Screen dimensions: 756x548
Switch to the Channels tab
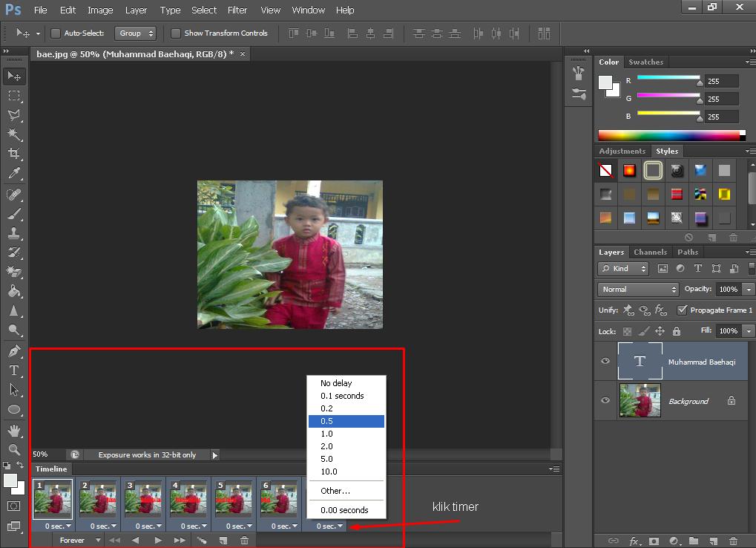(x=650, y=252)
